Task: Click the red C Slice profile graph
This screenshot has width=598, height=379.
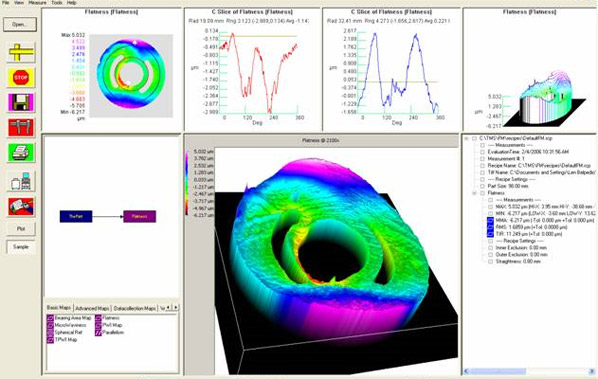Action: tap(259, 72)
